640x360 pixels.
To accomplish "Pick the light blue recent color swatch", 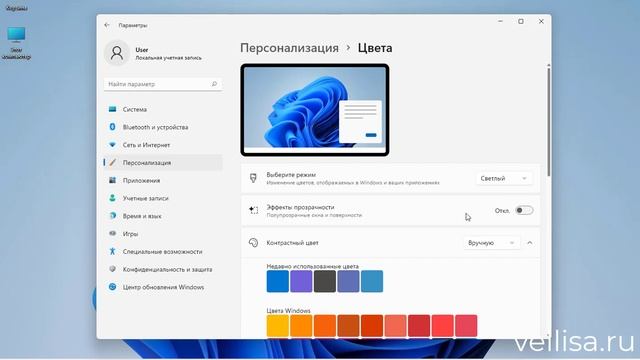I will [x=372, y=281].
